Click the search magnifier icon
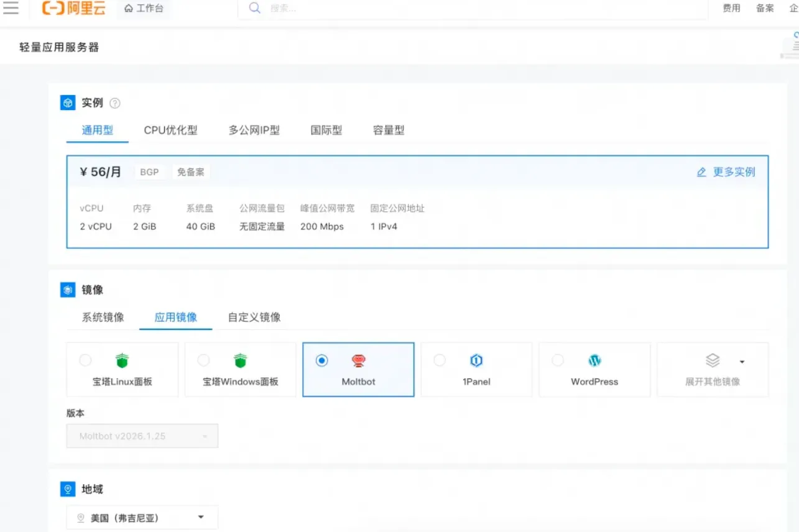 pos(254,8)
